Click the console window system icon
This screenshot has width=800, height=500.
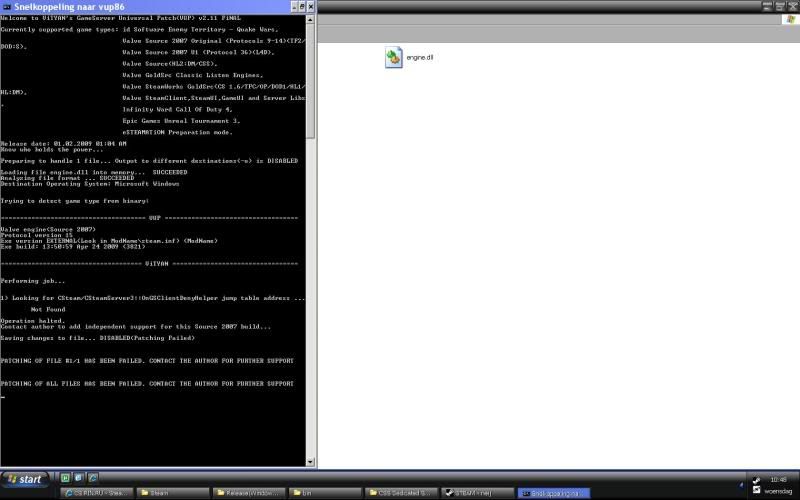(7, 7)
